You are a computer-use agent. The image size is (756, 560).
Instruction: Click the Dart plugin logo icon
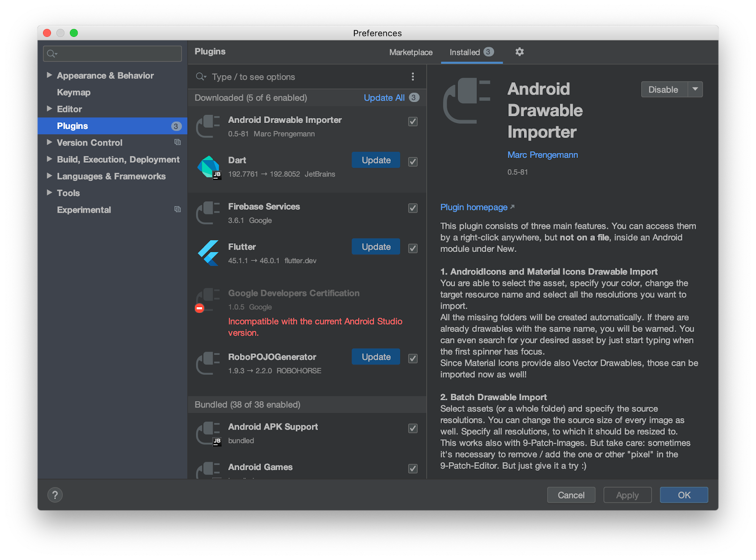209,167
